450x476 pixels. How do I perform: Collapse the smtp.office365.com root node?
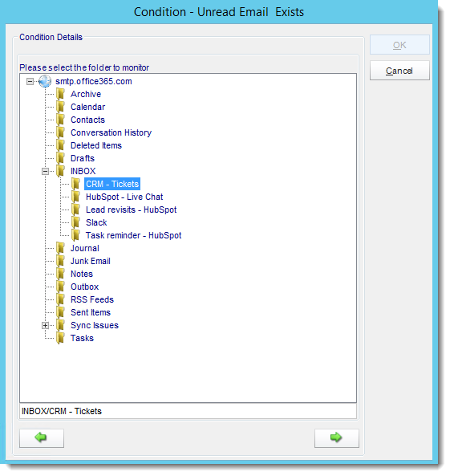30,81
